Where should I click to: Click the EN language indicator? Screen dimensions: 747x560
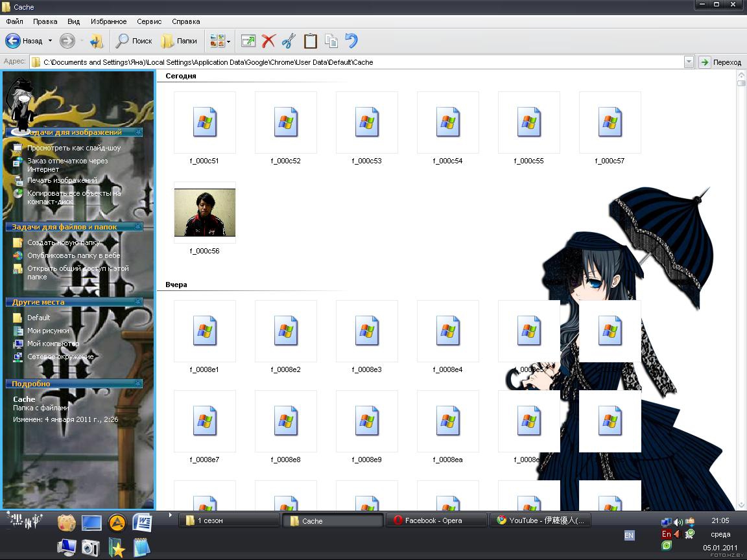(629, 535)
